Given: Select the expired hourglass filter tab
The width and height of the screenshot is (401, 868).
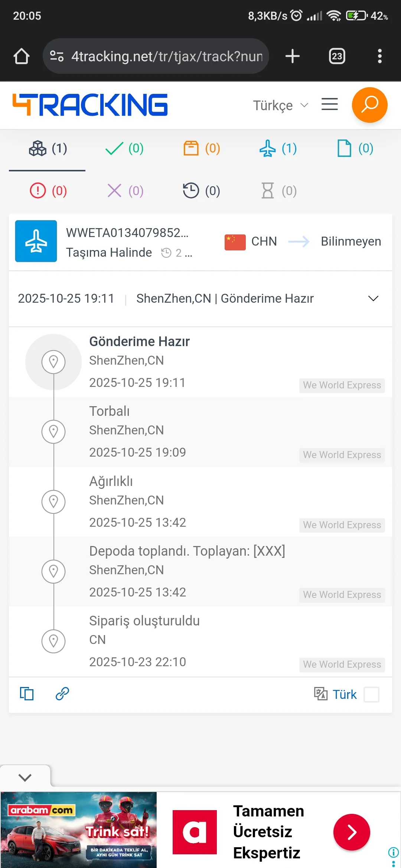Looking at the screenshot, I should pos(278,191).
